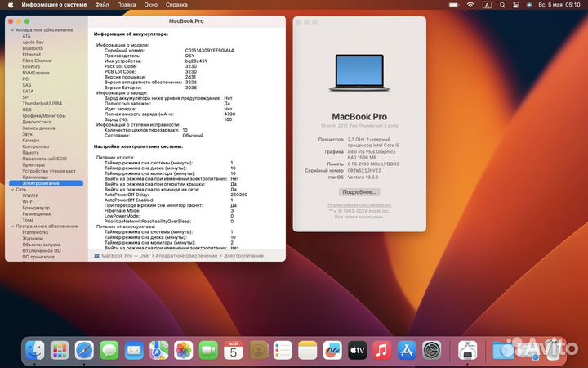
Task: Open the Окно menu
Action: [151, 5]
